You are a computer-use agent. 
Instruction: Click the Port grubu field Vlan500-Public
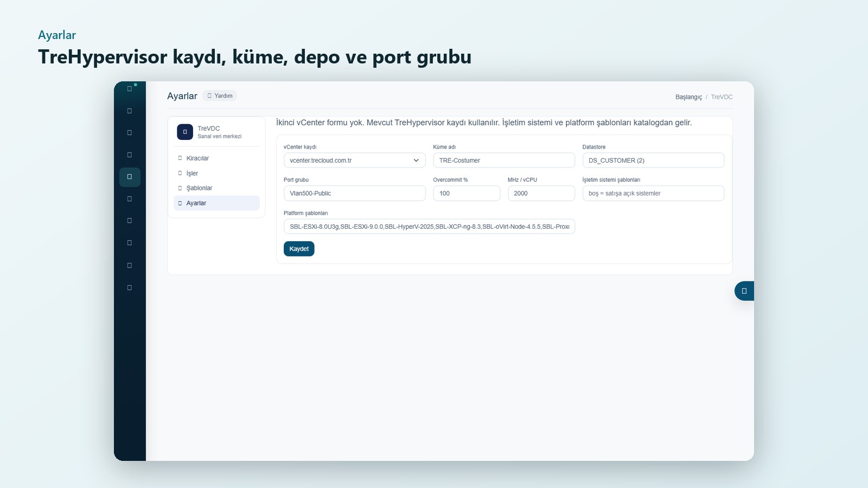click(355, 194)
